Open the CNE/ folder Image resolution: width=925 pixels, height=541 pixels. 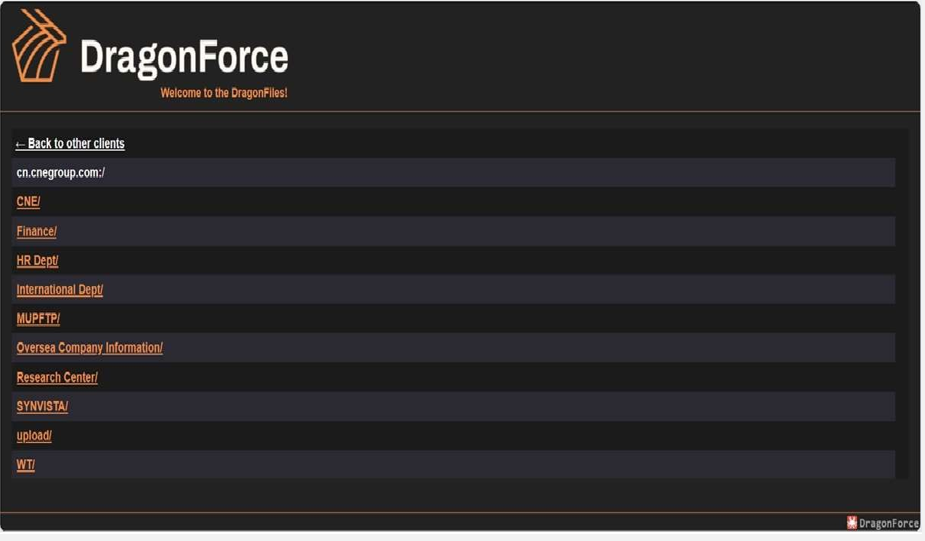(x=28, y=202)
